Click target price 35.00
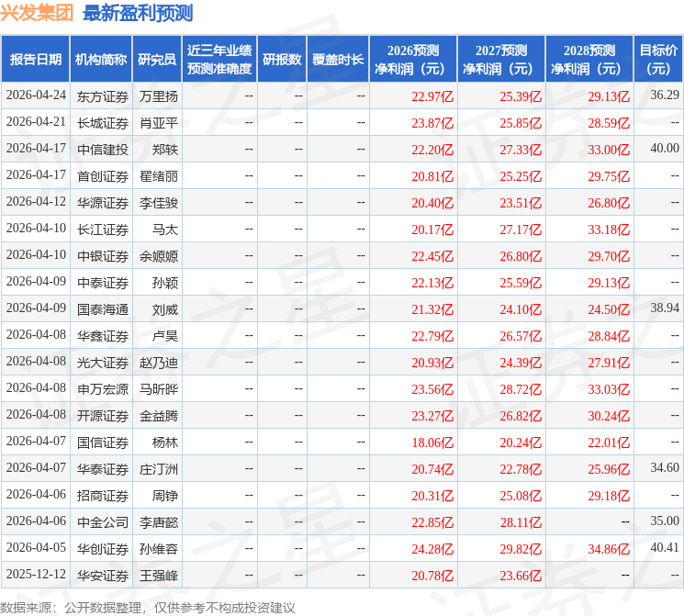 point(665,521)
